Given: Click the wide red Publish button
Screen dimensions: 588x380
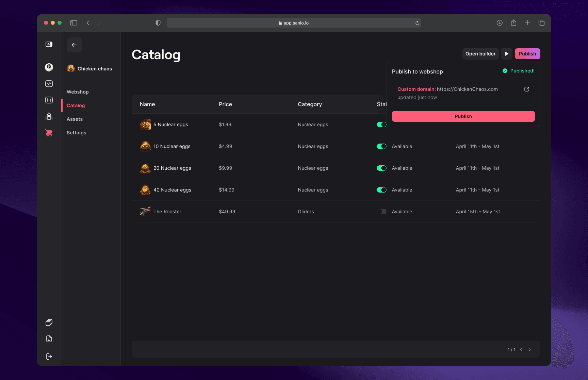Looking at the screenshot, I should pos(463,116).
